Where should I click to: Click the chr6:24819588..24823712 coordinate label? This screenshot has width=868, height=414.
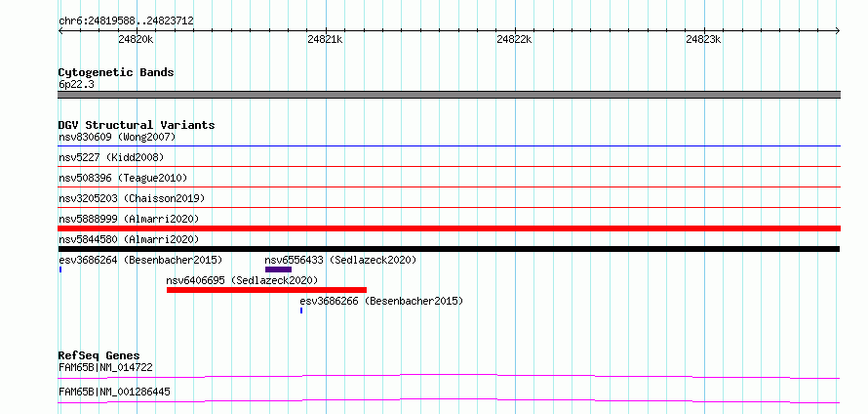point(126,21)
